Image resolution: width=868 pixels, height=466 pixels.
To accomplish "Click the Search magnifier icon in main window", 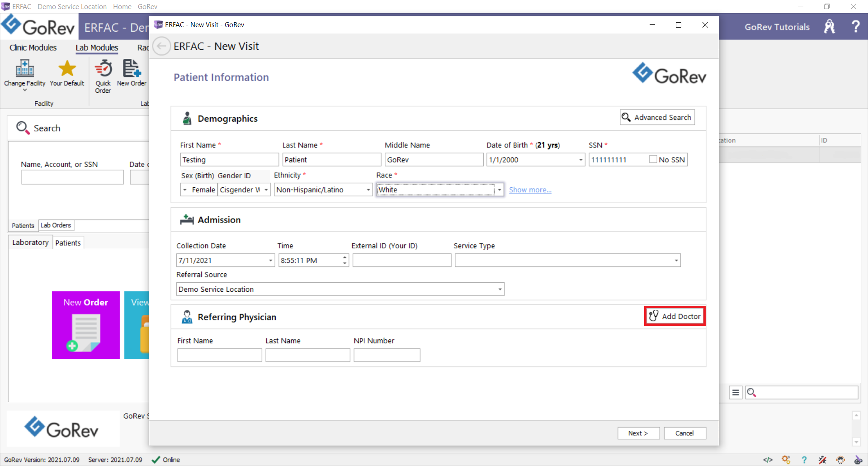I will click(23, 128).
